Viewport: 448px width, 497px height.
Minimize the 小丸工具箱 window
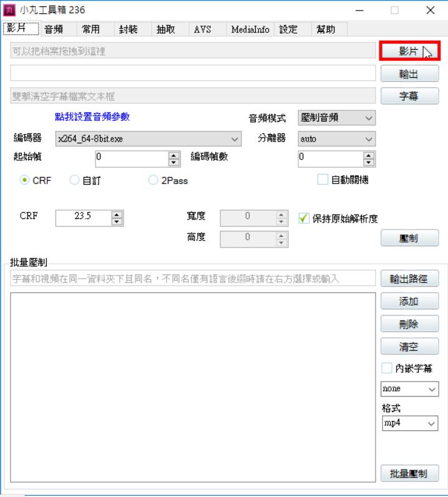(x=359, y=11)
